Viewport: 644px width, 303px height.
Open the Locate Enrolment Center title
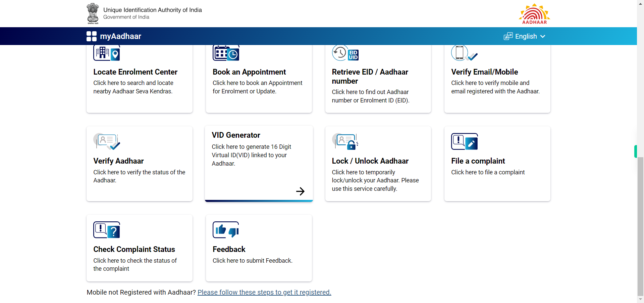pyautogui.click(x=136, y=72)
